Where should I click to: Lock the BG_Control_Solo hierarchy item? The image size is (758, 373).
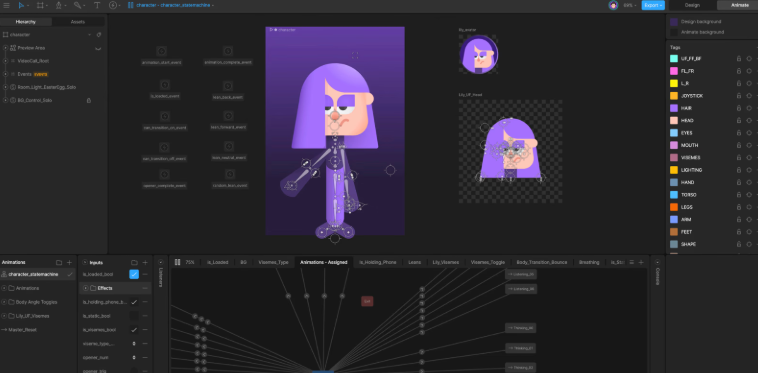tap(89, 100)
